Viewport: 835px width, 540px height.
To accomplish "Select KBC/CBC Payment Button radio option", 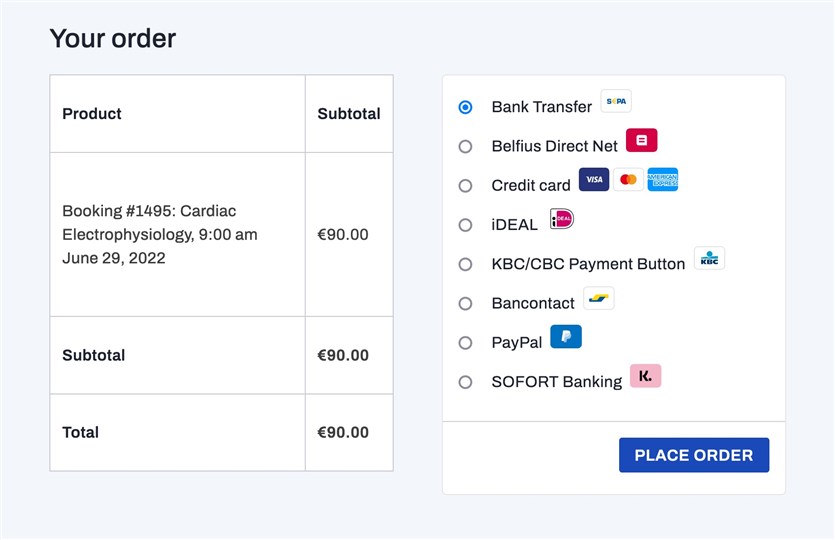I will [x=465, y=264].
